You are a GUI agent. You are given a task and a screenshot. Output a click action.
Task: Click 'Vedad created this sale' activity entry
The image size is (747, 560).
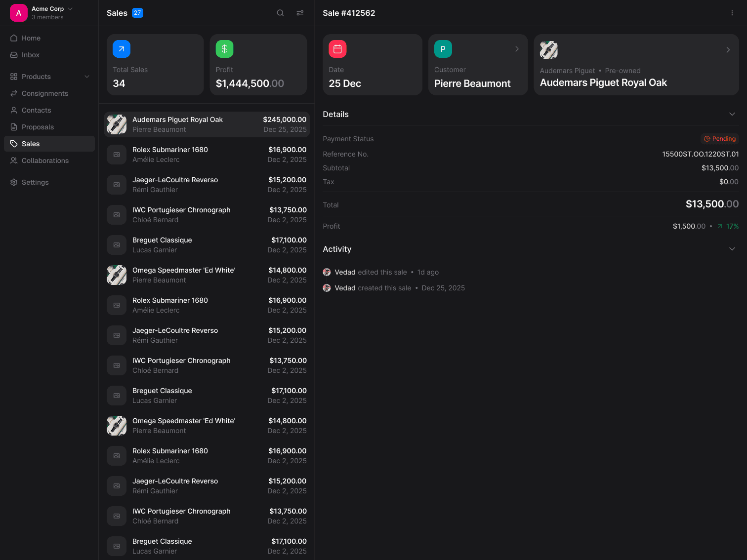click(394, 288)
